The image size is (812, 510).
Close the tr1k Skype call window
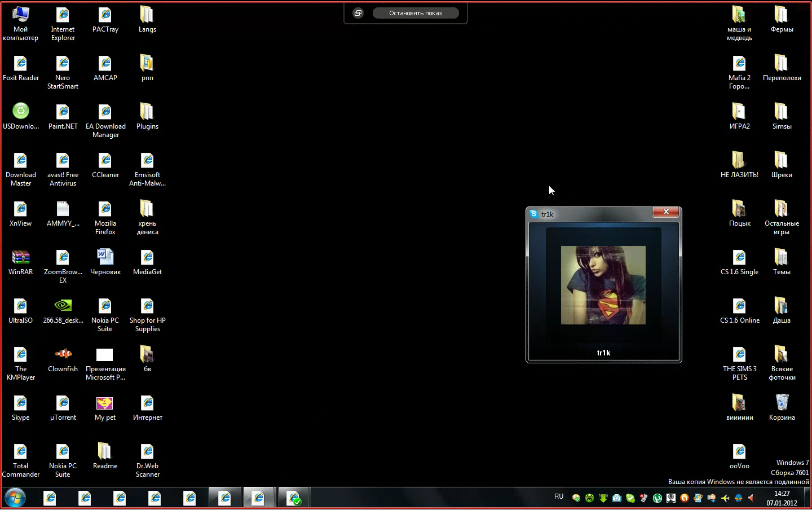tap(666, 212)
